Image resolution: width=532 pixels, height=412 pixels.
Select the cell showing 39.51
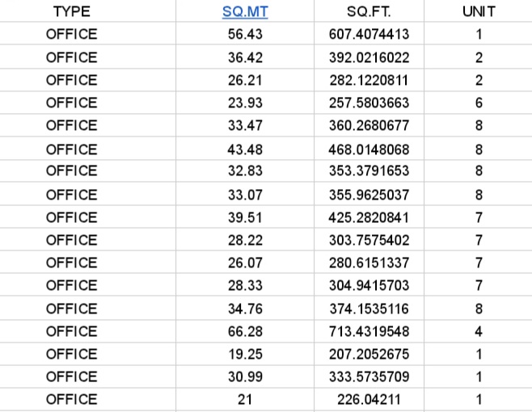(245, 217)
